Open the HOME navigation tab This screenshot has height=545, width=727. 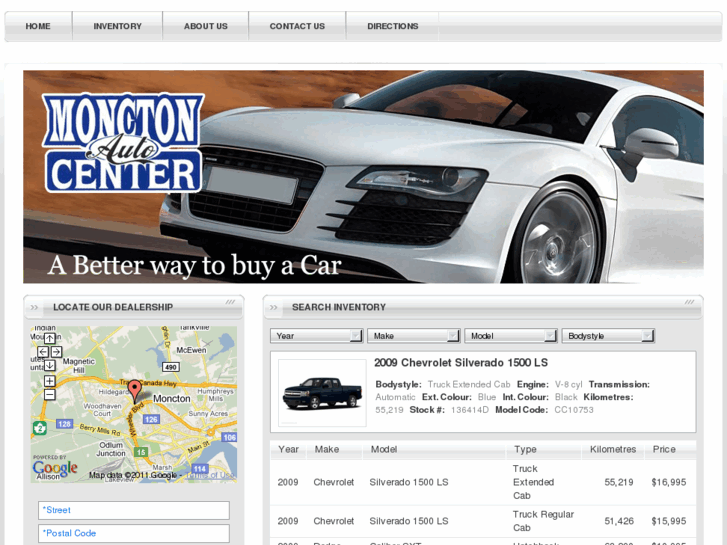(38, 26)
